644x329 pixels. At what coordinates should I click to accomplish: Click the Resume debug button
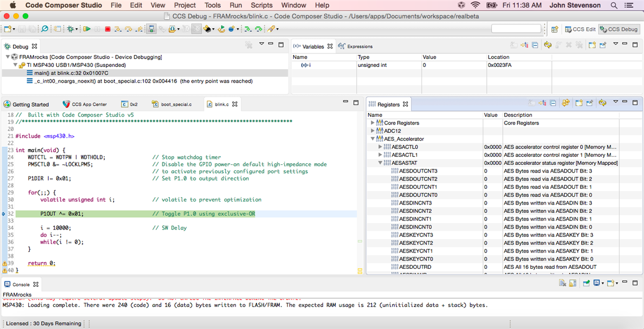click(87, 29)
